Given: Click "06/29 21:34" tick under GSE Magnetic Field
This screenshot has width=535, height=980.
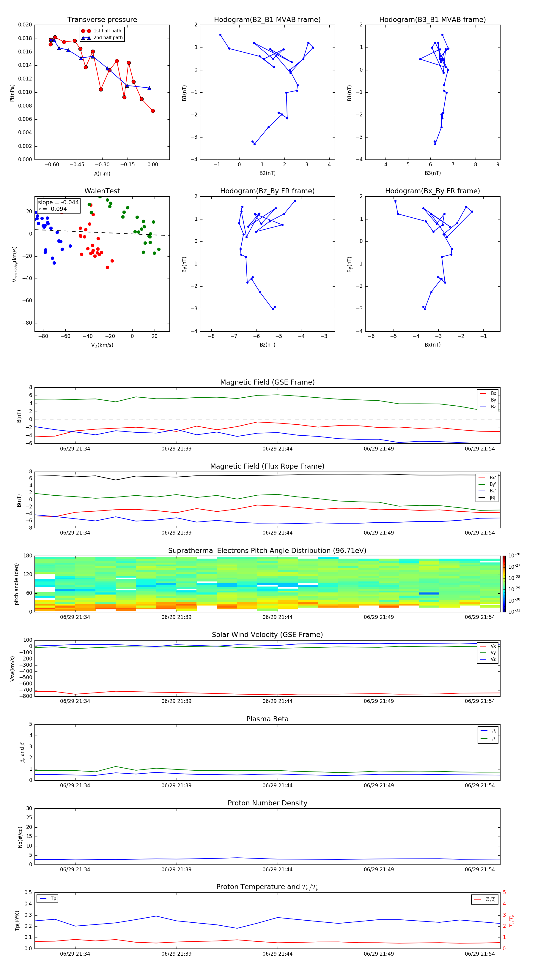Looking at the screenshot, I should [x=75, y=448].
